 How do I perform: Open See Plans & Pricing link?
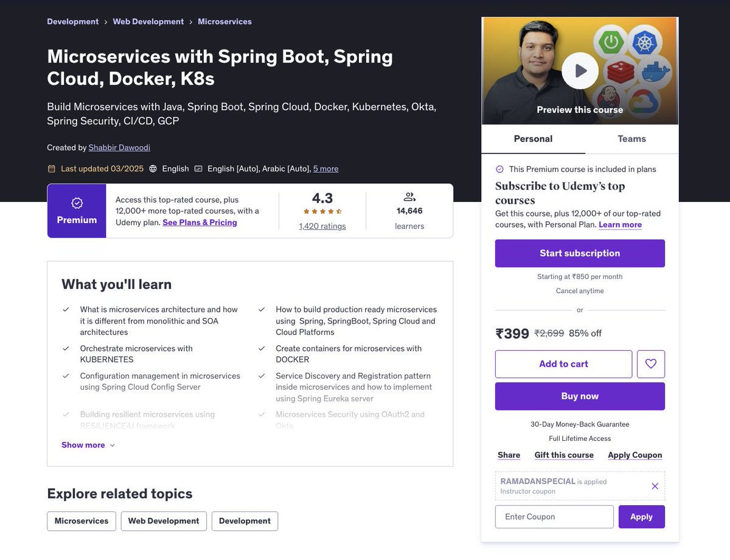(x=200, y=223)
